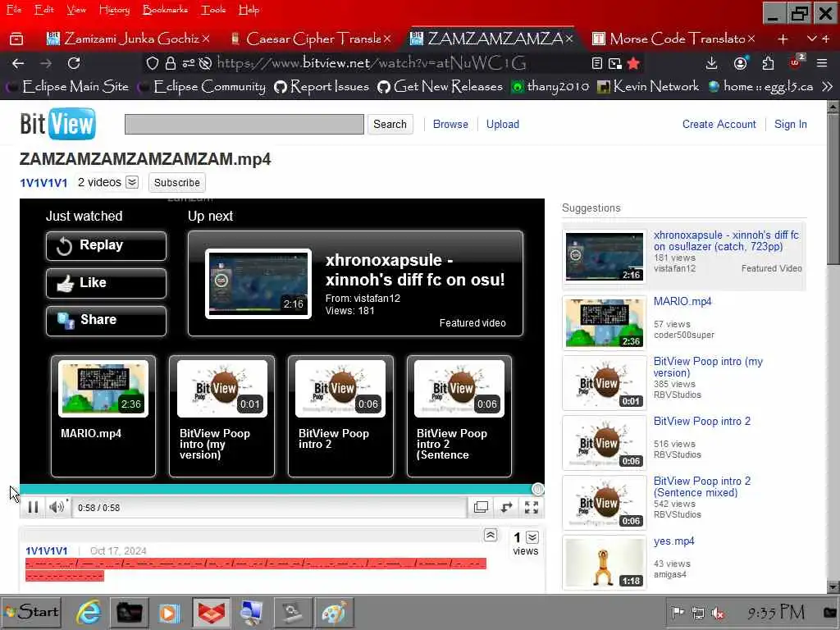The width and height of the screenshot is (840, 630).
Task: Click the BitView logo
Action: click(58, 124)
